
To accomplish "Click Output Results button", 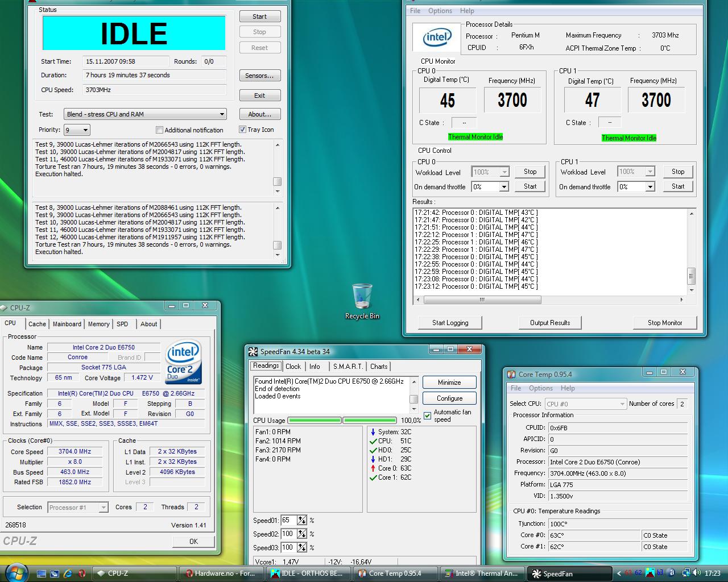I will tap(550, 323).
